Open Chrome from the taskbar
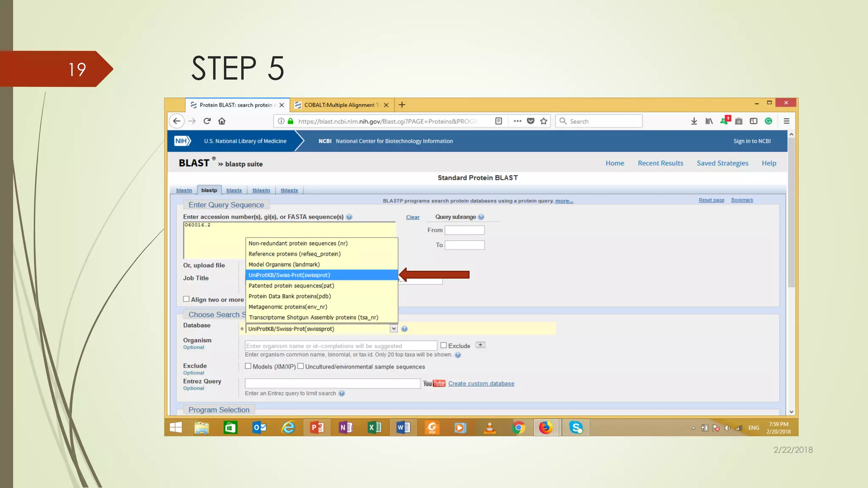This screenshot has height=488, width=868. point(518,427)
